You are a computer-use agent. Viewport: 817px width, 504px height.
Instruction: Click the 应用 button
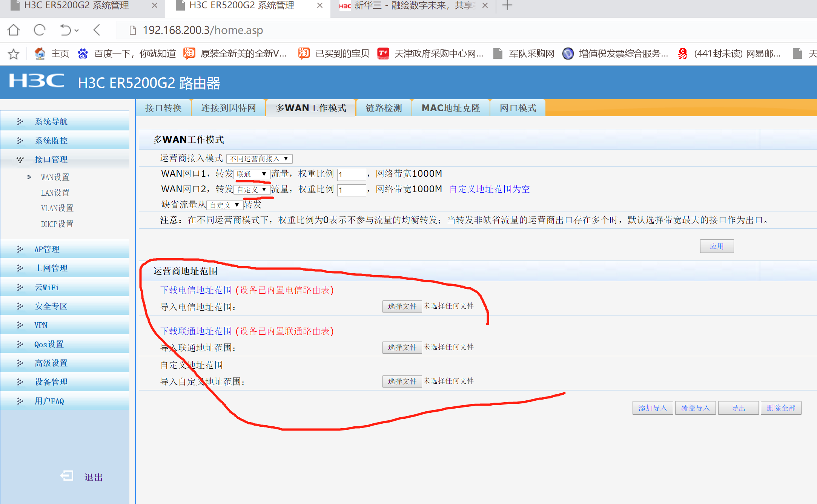716,246
